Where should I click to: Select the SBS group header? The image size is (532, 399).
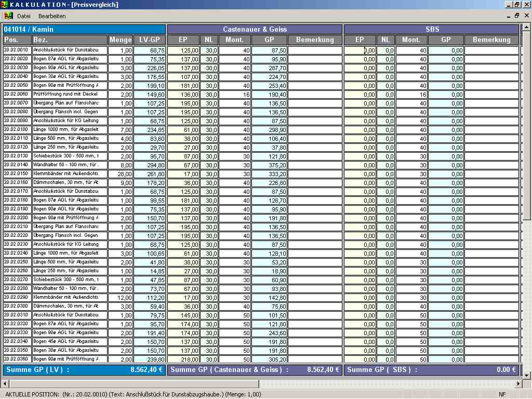[x=431, y=29]
